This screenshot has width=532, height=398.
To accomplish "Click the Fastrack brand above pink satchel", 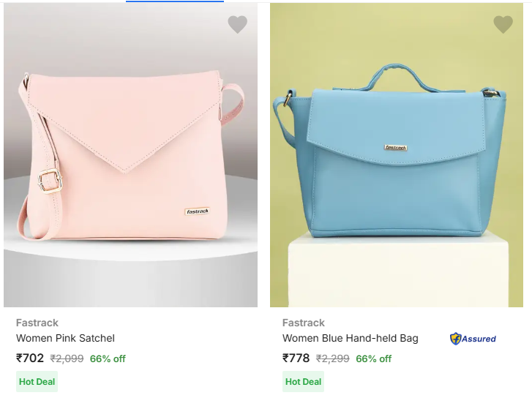I will tap(37, 323).
